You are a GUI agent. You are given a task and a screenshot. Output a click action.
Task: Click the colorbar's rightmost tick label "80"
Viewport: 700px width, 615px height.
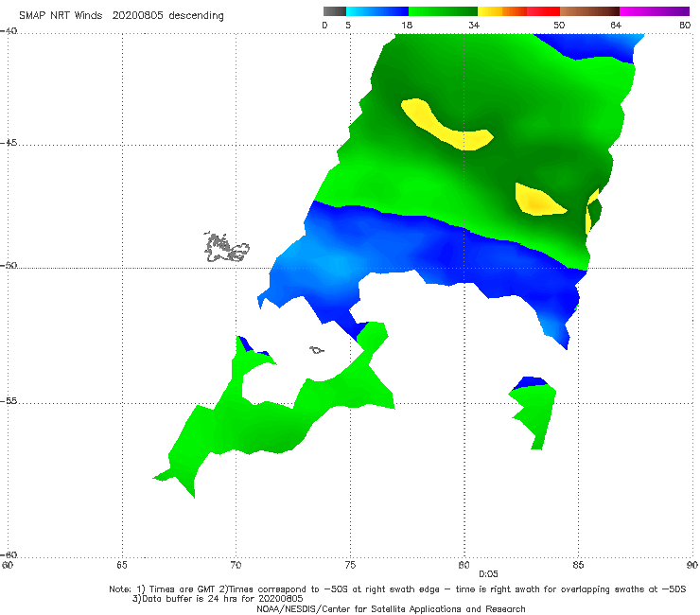pos(685,25)
